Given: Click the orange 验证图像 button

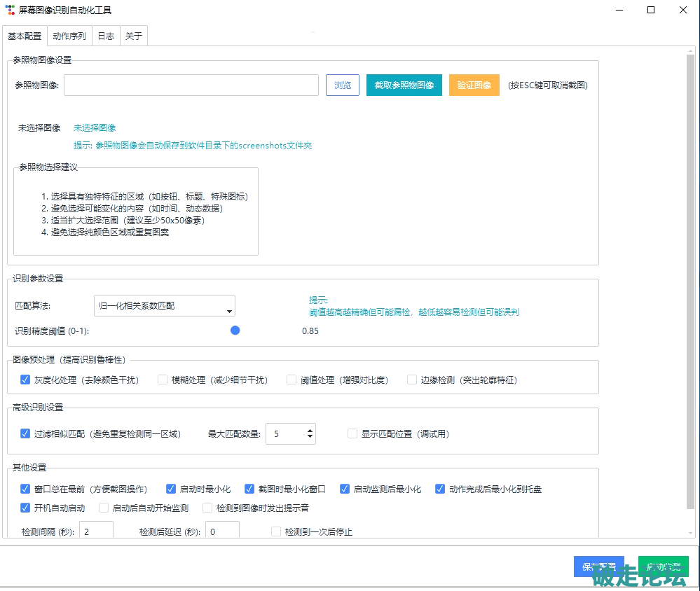Looking at the screenshot, I should [474, 85].
